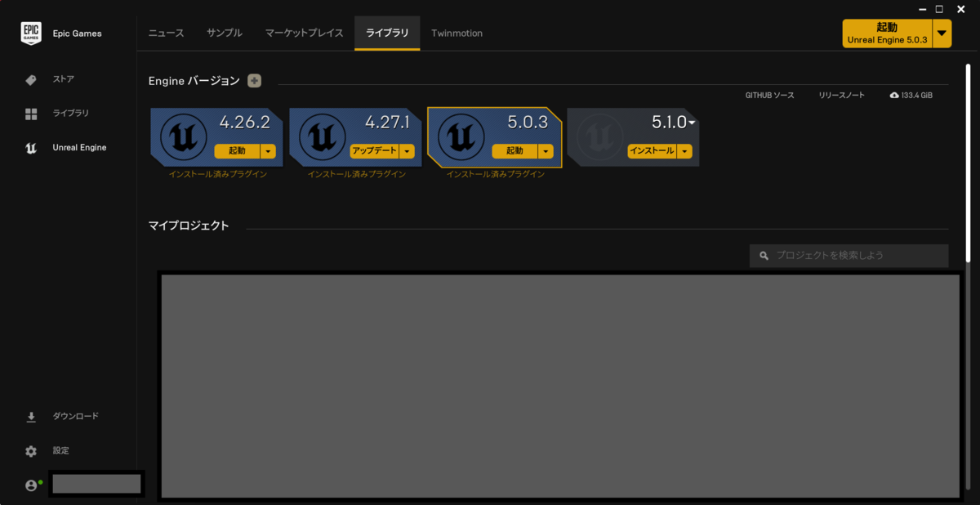The image size is (980, 505).
Task: Open GITHUB ソース link
Action: point(769,96)
